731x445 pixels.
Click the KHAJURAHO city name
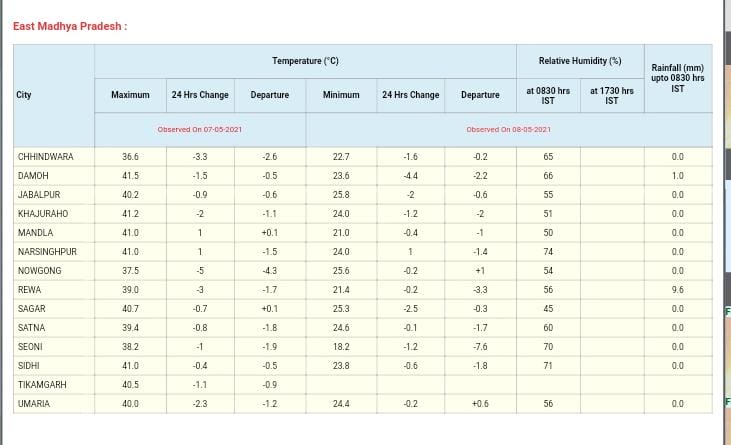click(x=43, y=214)
